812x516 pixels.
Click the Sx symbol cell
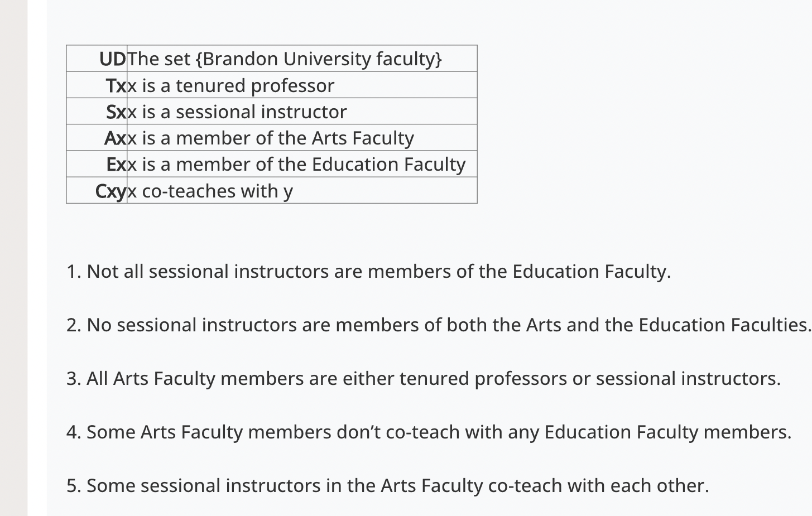tap(97, 112)
